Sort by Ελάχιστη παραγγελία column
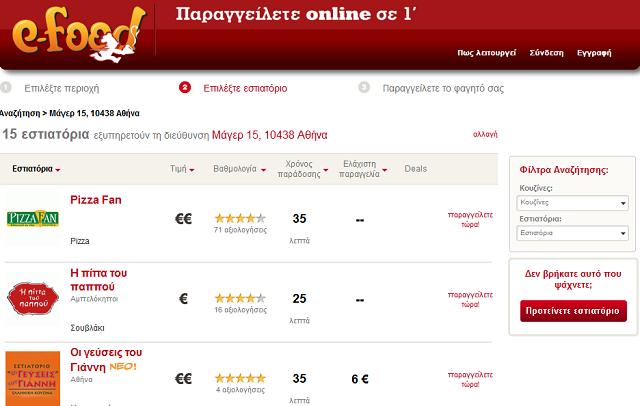Screen dimensions: 640x406 click(x=362, y=169)
